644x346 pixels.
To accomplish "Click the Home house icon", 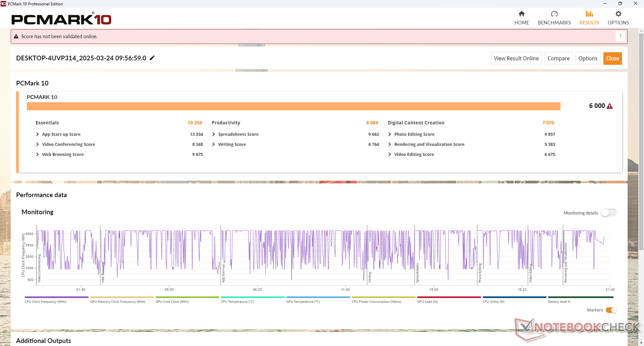I will coord(522,14).
